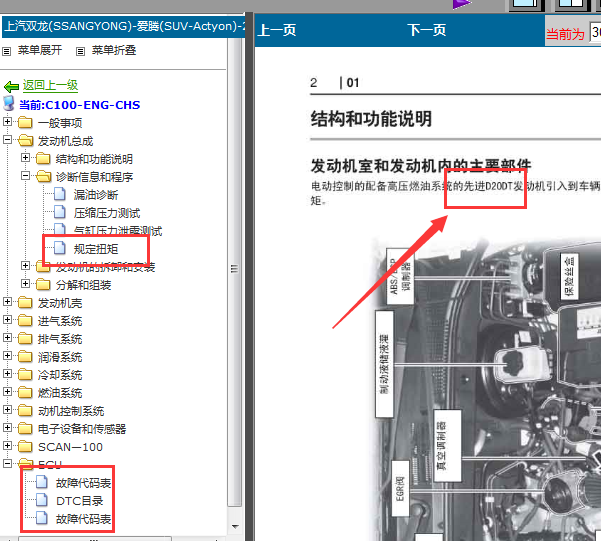Click the 燃油系统 folder icon
Image resolution: width=601 pixels, height=541 pixels.
[25, 392]
